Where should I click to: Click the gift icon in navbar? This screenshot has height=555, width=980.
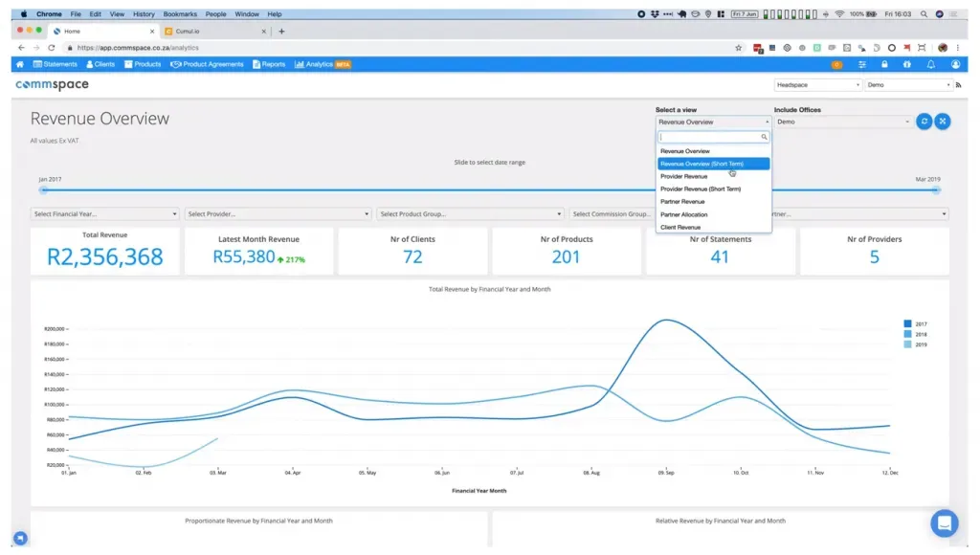coord(907,64)
